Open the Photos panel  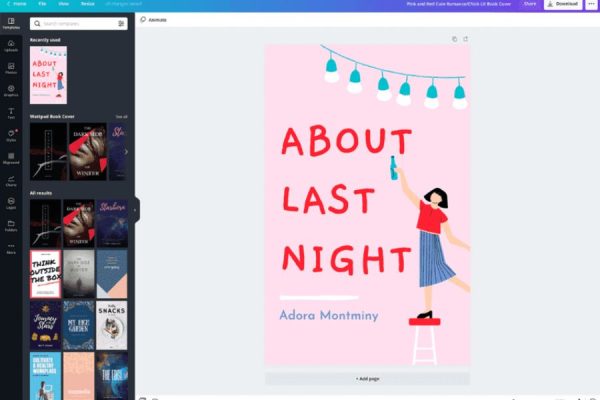(x=11, y=68)
